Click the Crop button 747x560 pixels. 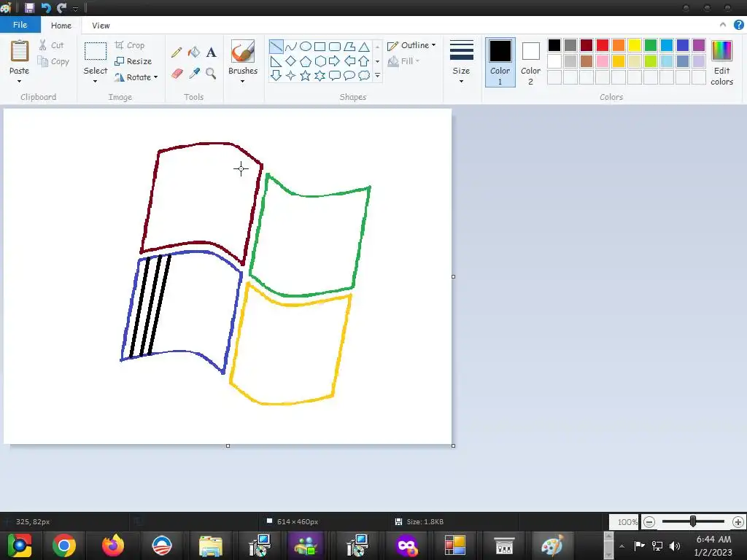click(x=130, y=45)
